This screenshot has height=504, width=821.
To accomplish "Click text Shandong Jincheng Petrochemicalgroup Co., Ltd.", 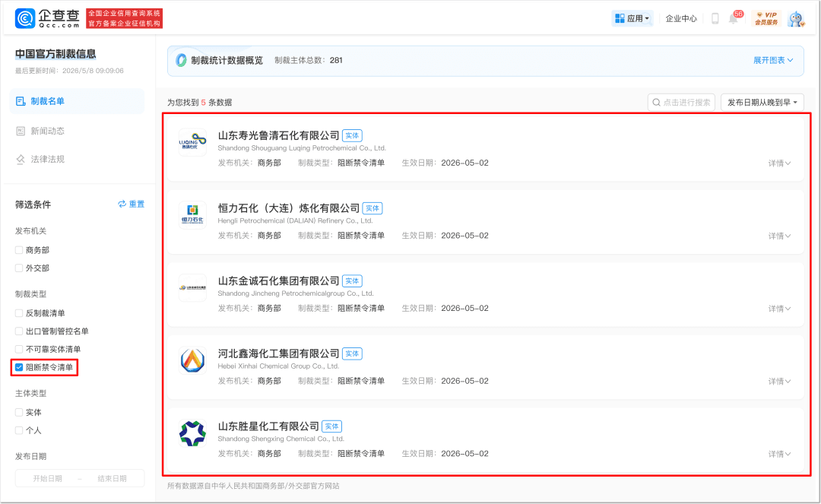I will pos(296,293).
